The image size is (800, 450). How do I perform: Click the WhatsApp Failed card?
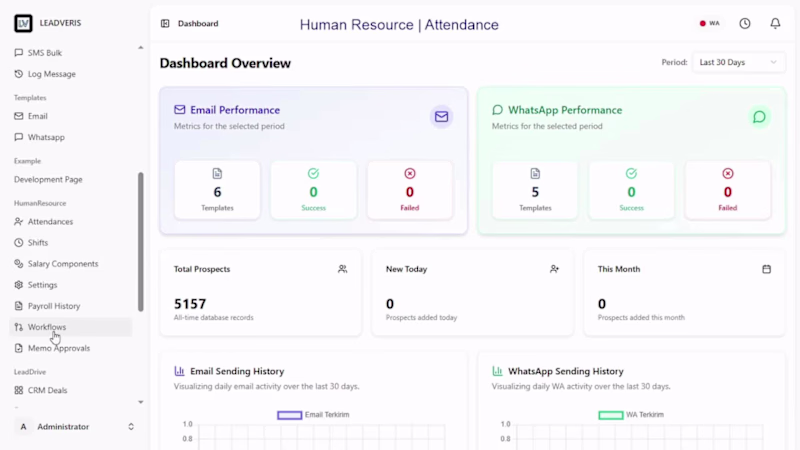[728, 190]
